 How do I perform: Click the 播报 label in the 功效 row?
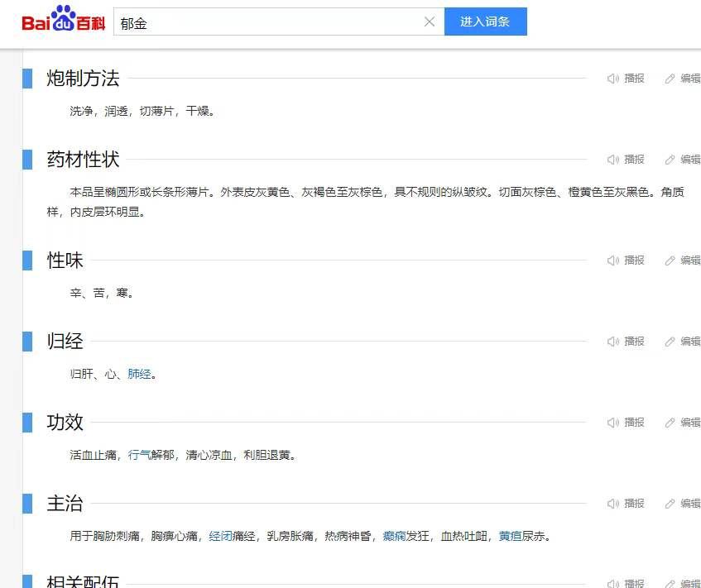click(x=634, y=423)
